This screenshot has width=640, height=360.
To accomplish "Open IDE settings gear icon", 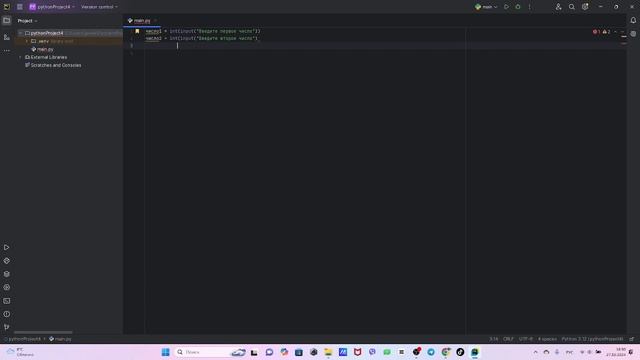I will click(x=585, y=7).
